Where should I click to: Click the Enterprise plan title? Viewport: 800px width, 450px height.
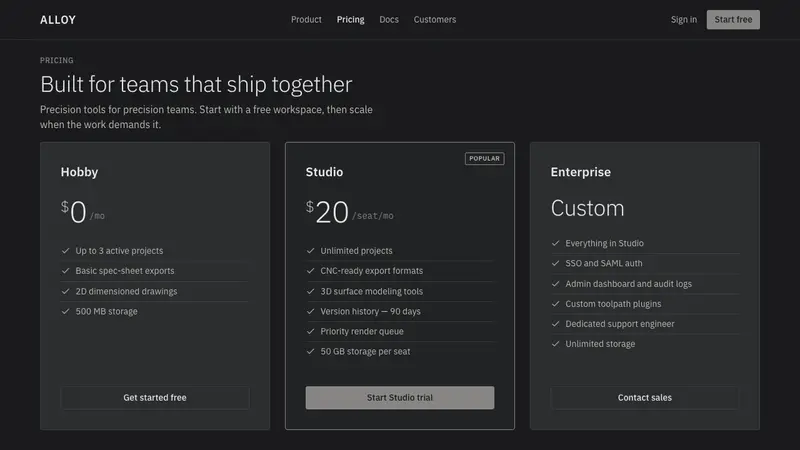(581, 172)
